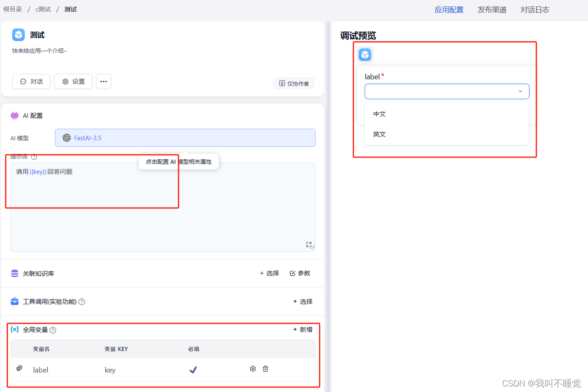Delete the label variable with trash icon
588x392 pixels.
click(266, 369)
